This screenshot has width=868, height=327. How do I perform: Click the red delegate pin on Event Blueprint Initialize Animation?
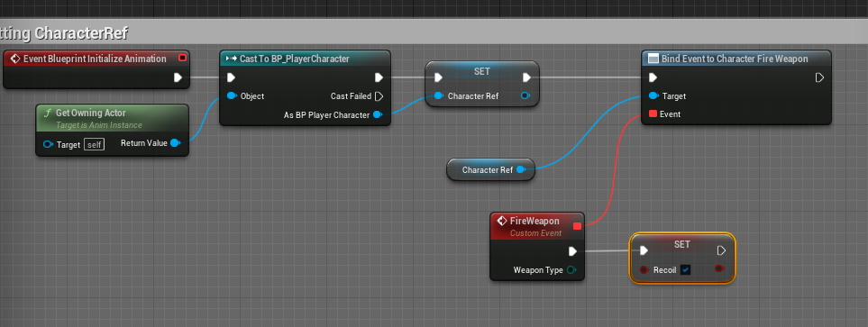[182, 58]
